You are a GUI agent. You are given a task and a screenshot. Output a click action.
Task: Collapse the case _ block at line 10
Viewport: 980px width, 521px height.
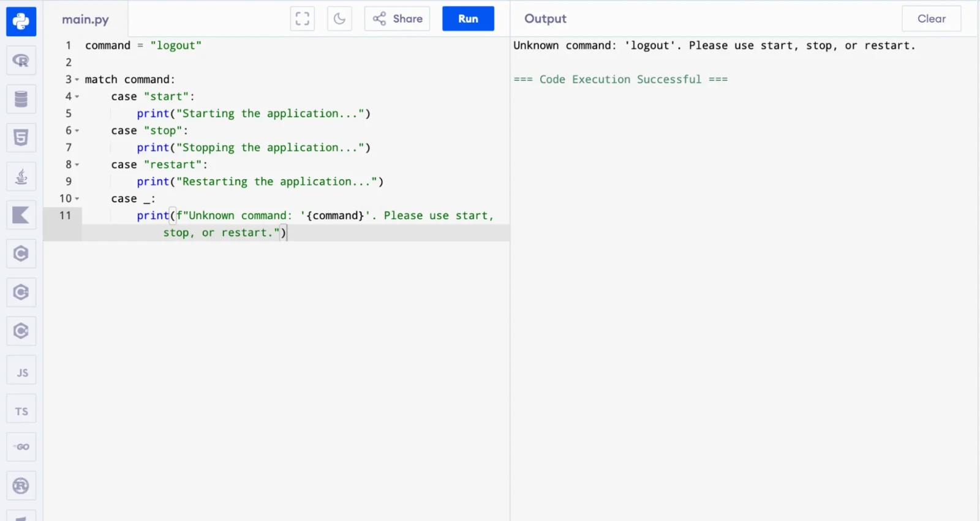tap(77, 199)
